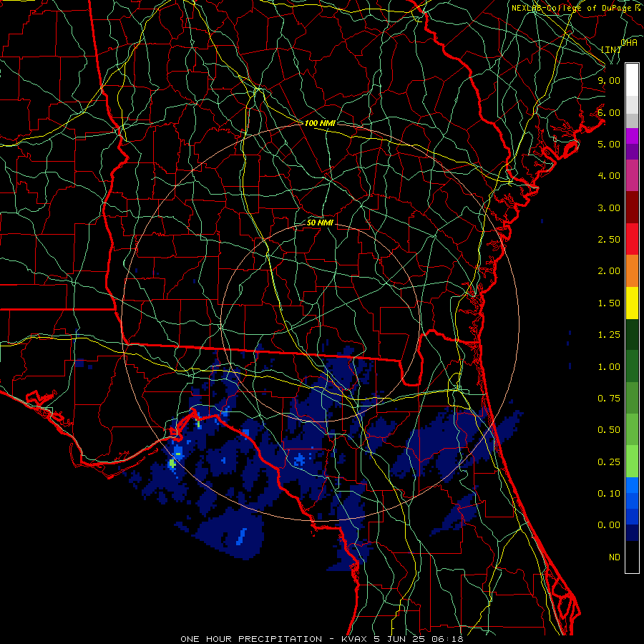The image size is (644, 644).
Task: Click the "0.25" legend value
Action: coord(609,462)
